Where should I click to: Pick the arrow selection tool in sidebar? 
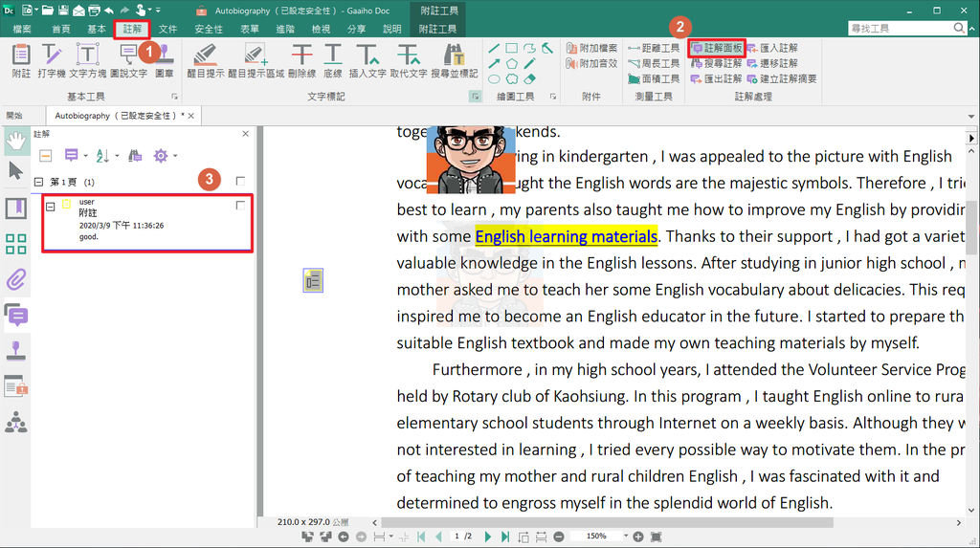click(16, 171)
